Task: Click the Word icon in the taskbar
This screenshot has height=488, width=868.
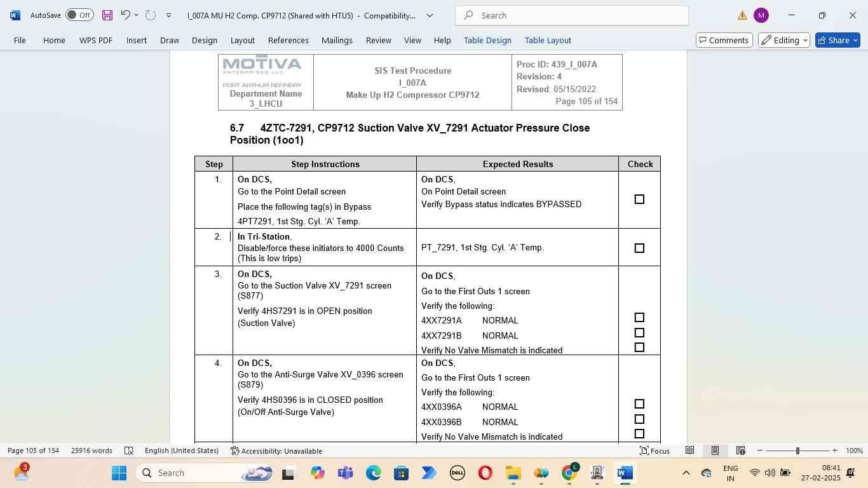Action: [x=625, y=473]
